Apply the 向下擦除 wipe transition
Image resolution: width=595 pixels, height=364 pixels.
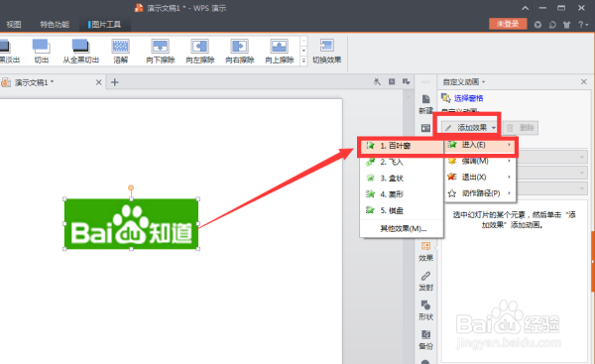[160, 51]
